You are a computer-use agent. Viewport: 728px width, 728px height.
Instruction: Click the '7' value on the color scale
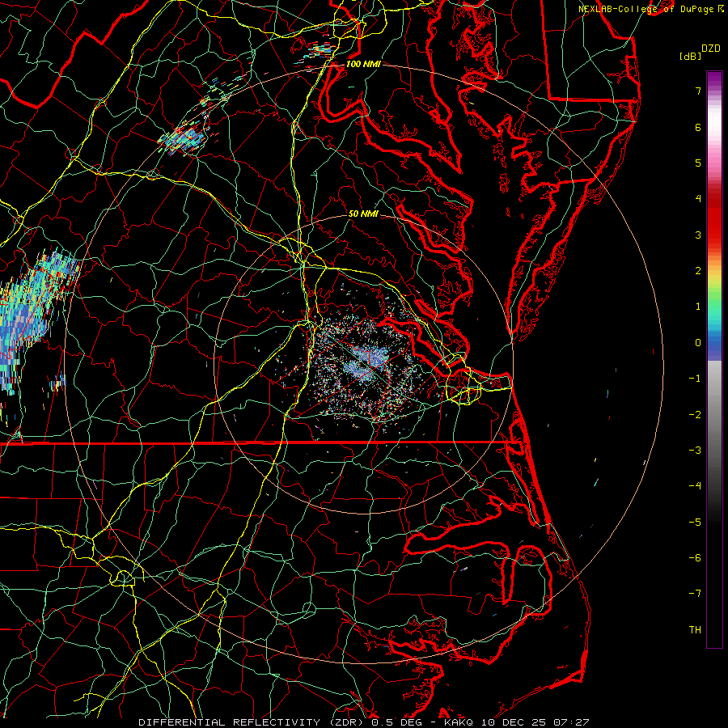[698, 91]
